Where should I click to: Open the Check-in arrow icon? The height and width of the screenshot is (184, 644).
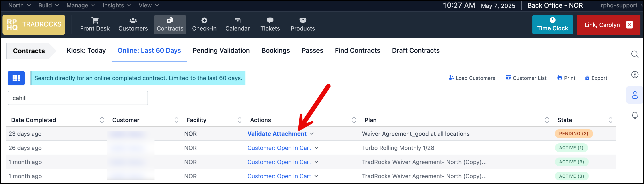[204, 20]
